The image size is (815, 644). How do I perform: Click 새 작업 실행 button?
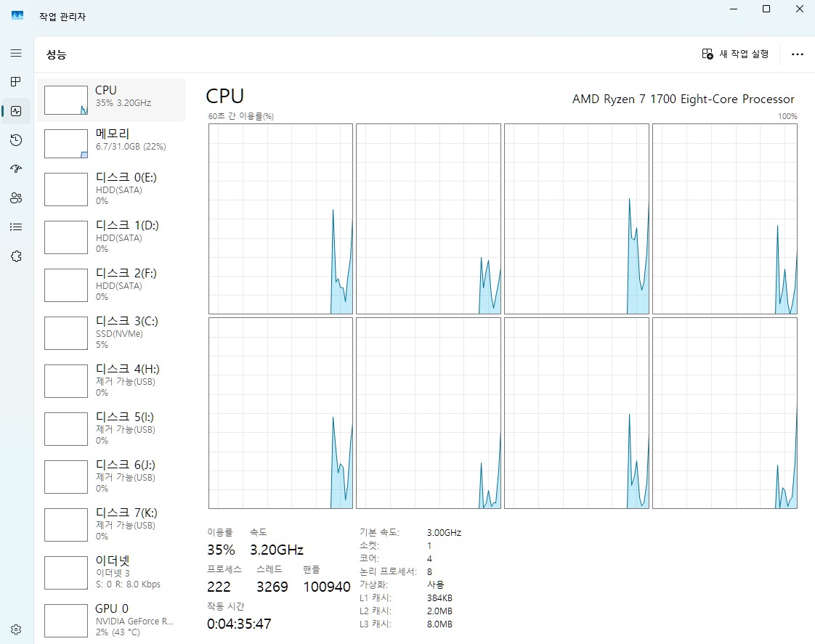(x=736, y=54)
